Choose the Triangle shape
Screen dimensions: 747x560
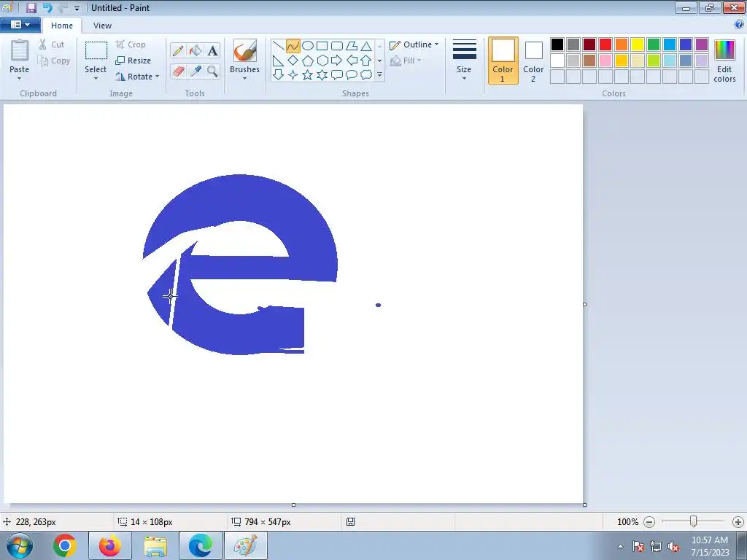tap(366, 46)
